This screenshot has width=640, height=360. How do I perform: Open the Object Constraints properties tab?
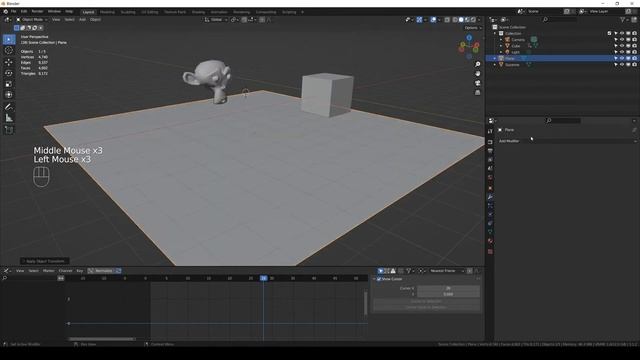(490, 223)
